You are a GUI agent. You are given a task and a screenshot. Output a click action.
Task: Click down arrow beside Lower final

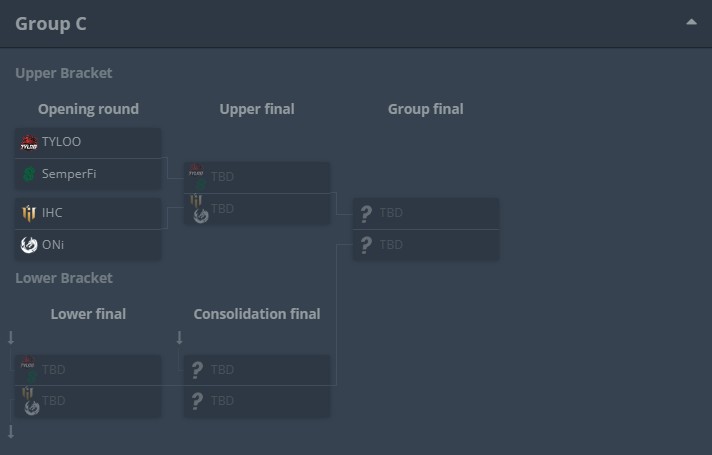click(11, 338)
